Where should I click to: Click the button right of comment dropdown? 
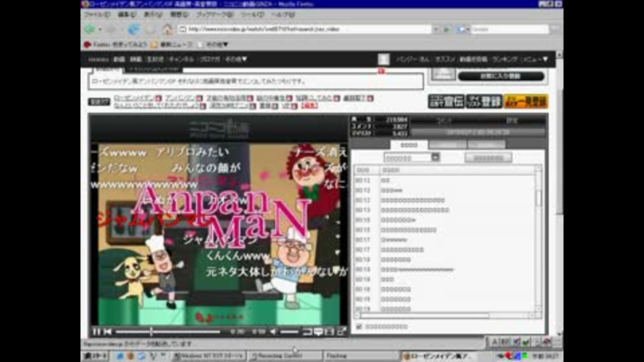pyautogui.click(x=488, y=157)
